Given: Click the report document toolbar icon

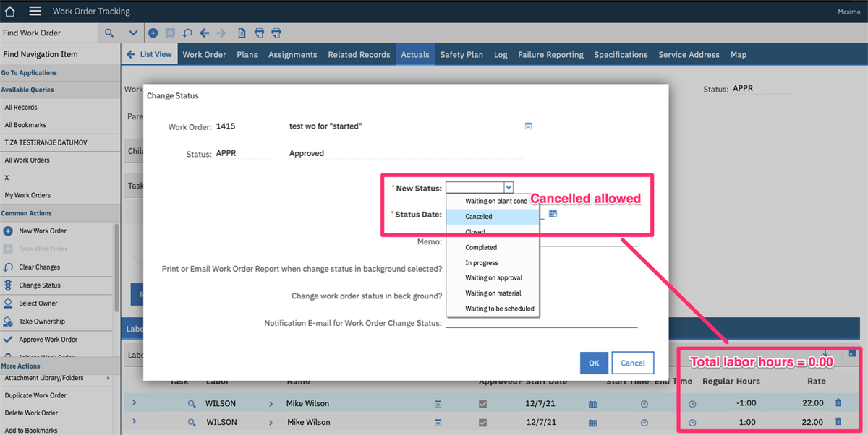Looking at the screenshot, I should coord(242,33).
